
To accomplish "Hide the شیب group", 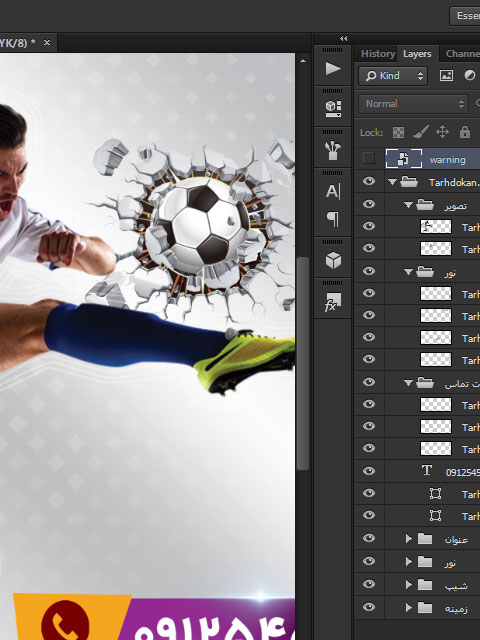I will [369, 584].
